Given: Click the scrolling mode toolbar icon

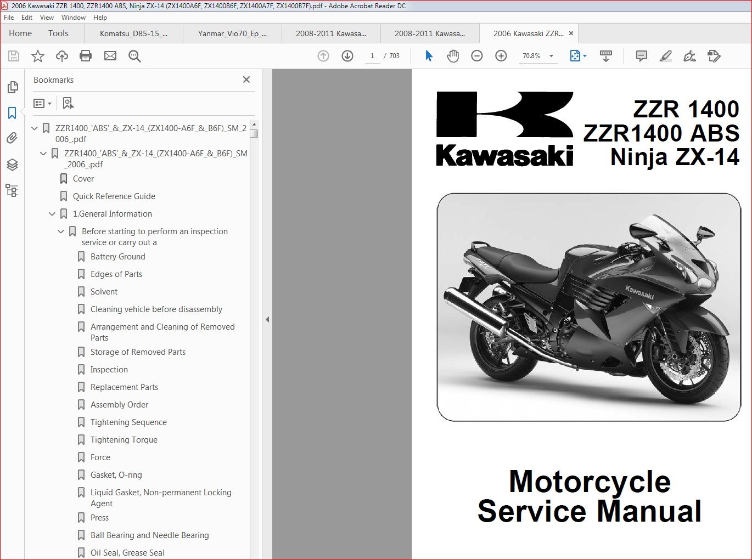Looking at the screenshot, I should point(606,56).
